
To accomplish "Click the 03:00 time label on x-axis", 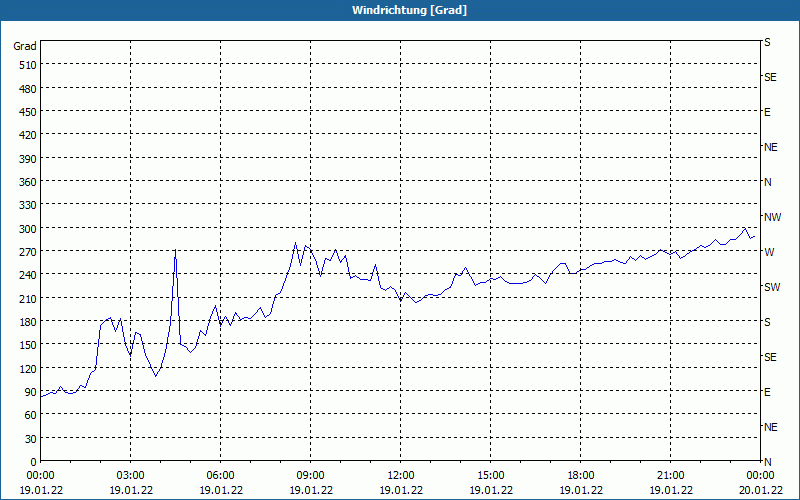I will (131, 476).
